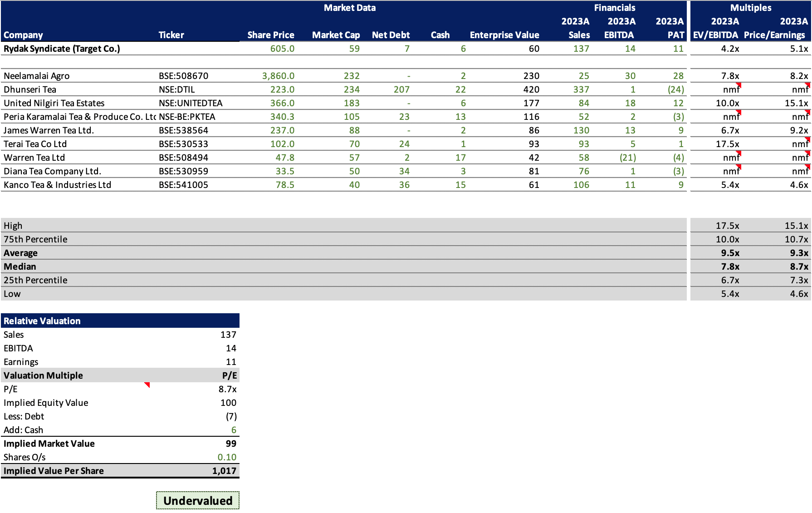
Task: Click the Enterprise Value column header
Action: coord(504,35)
